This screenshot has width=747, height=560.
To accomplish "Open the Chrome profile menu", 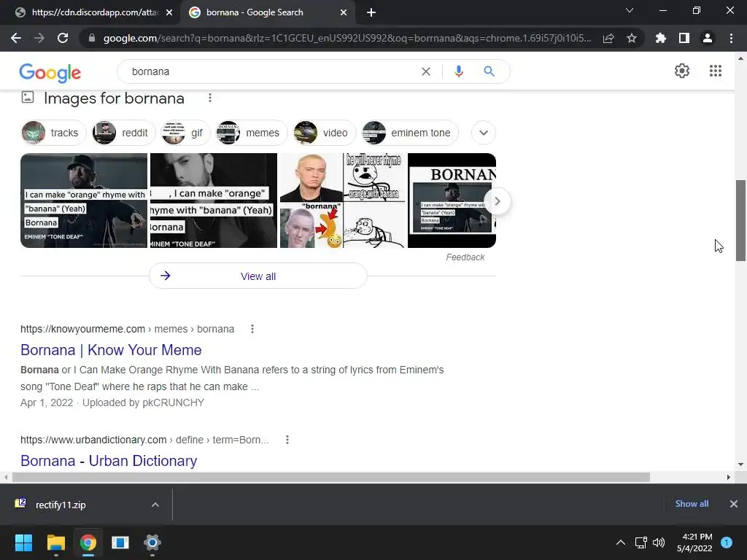I will click(x=708, y=38).
